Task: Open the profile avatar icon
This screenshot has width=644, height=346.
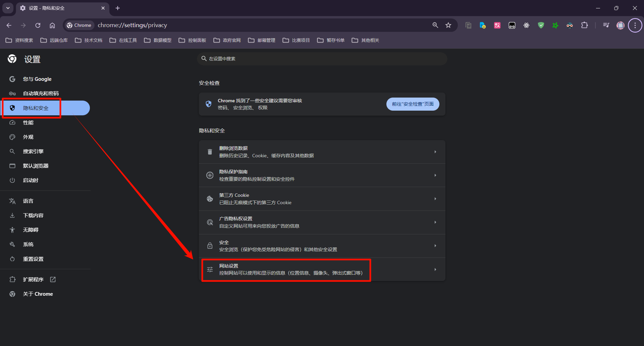Action: point(620,25)
